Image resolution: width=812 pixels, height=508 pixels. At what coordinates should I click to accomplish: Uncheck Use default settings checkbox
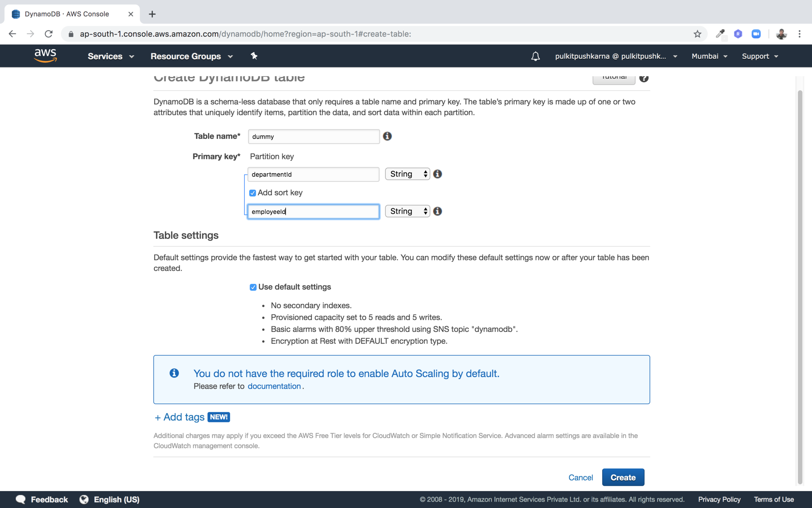point(253,287)
